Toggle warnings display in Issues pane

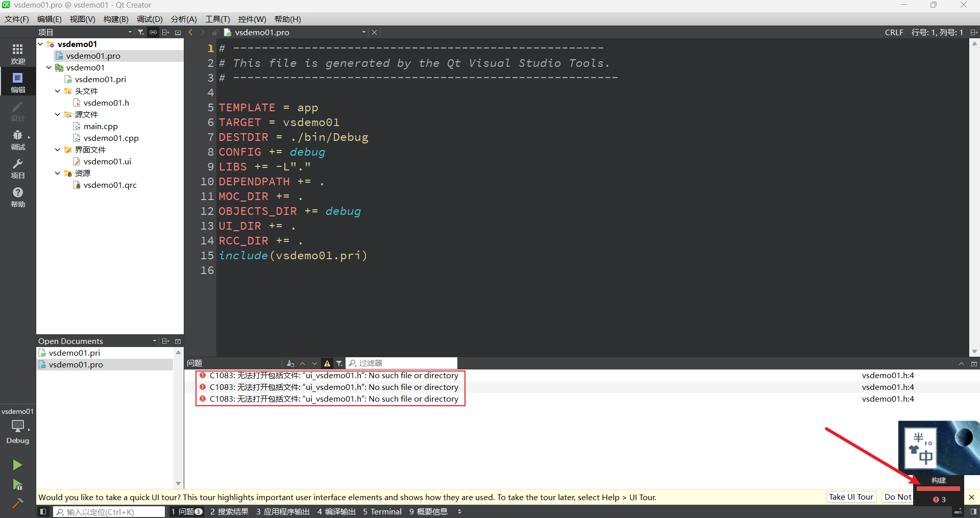coord(327,363)
